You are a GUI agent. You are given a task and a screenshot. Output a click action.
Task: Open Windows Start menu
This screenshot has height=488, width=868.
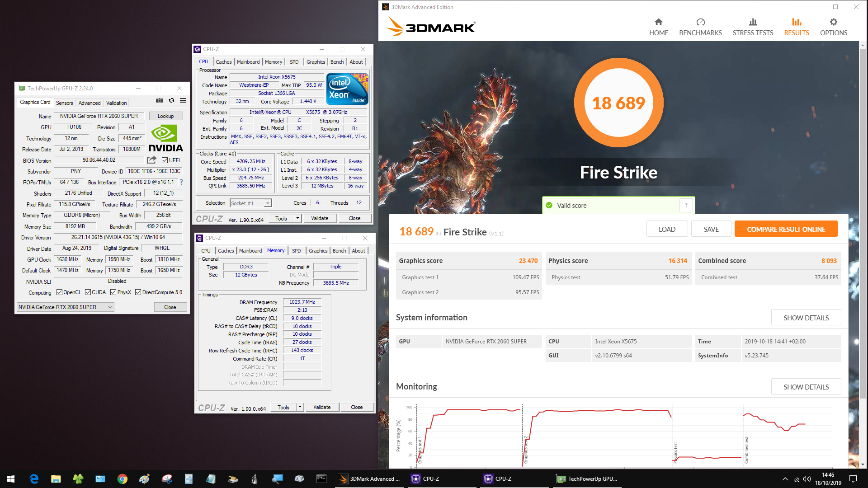11,479
